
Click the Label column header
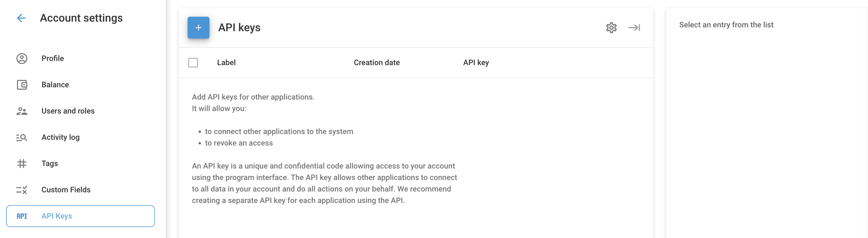click(x=226, y=63)
